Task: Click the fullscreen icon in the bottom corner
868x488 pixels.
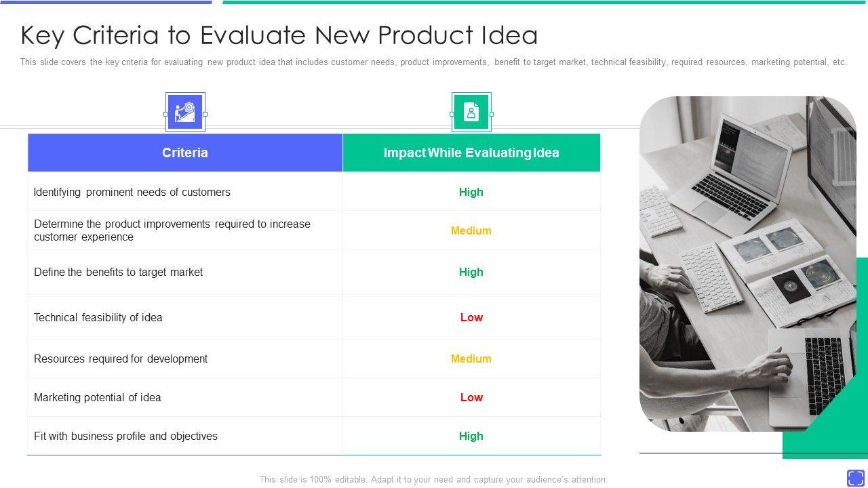Action: 855,478
